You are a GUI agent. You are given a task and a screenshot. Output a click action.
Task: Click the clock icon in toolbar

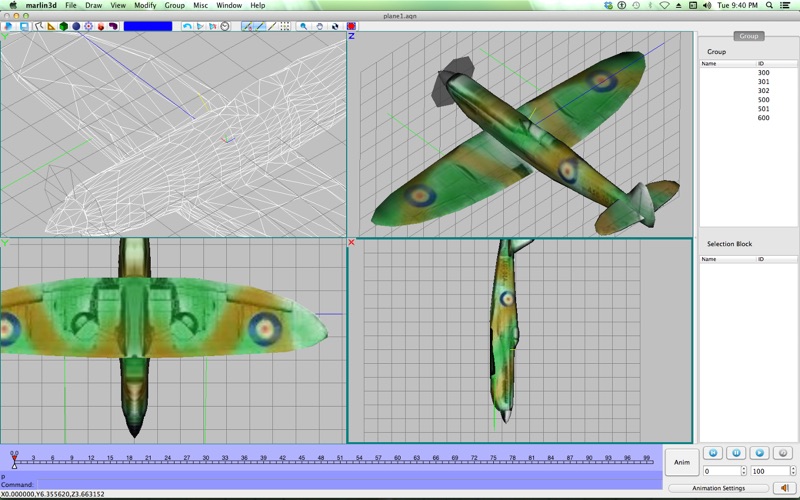click(224, 26)
